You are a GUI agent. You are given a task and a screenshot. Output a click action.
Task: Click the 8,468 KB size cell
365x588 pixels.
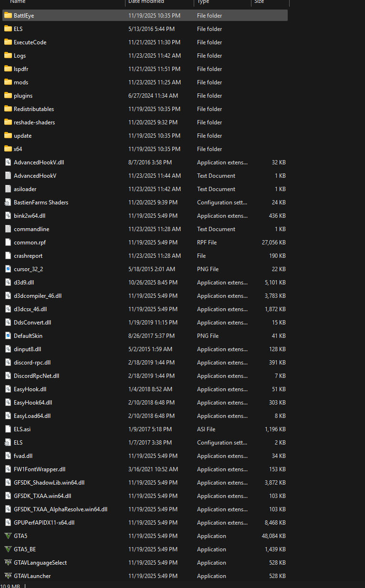tap(275, 523)
